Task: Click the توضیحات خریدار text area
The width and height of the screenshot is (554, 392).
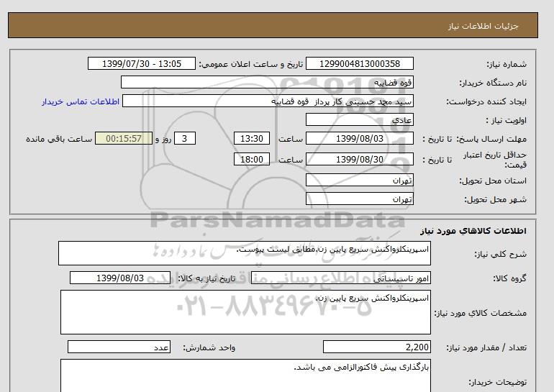Action: [245, 376]
